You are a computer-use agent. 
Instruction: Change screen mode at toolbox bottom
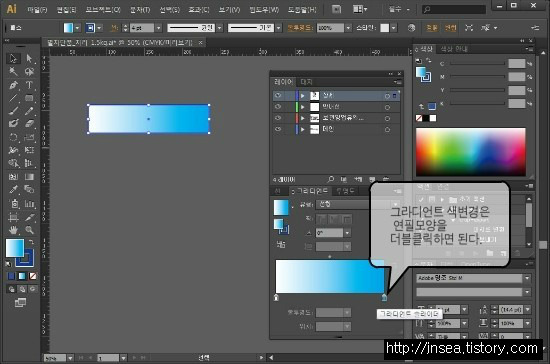point(20,302)
